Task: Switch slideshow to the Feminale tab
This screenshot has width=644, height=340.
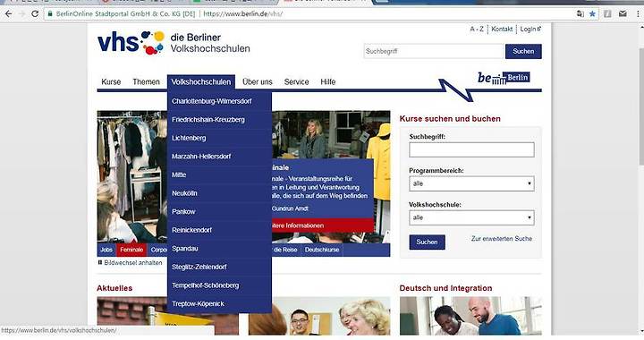Action: (x=131, y=250)
